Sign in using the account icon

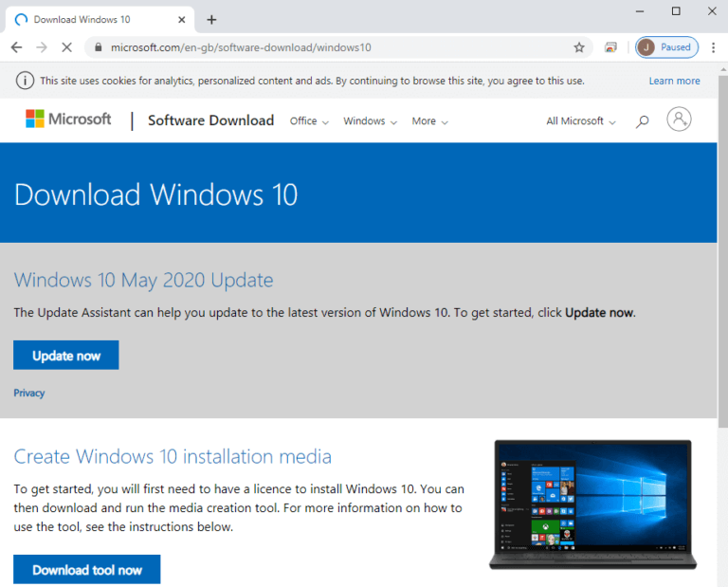[679, 119]
